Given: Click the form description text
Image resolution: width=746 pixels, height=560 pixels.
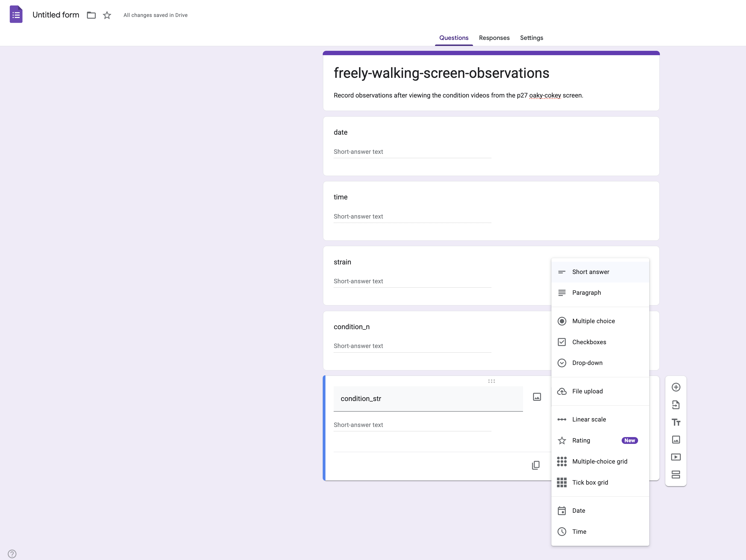Looking at the screenshot, I should 458,95.
